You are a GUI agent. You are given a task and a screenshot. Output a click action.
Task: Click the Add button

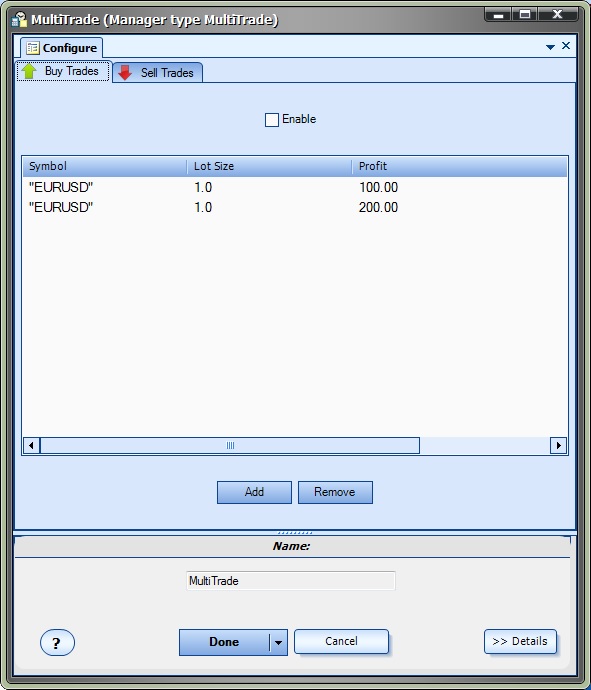click(254, 492)
